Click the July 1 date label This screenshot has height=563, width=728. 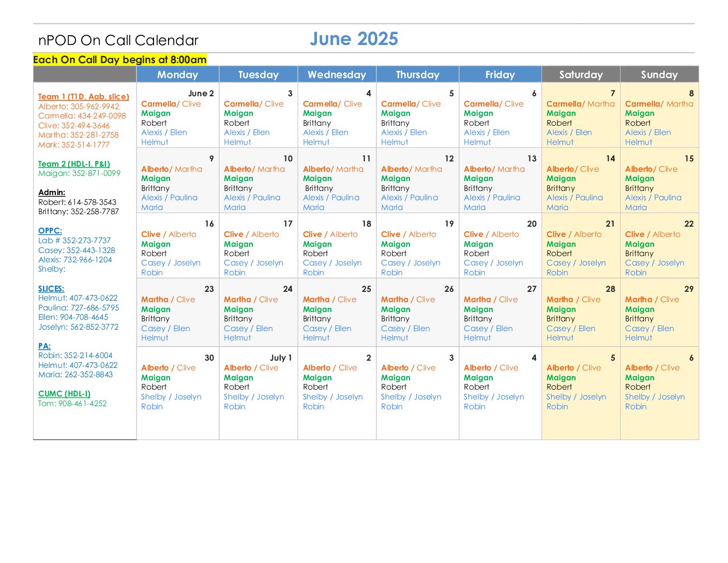click(281, 358)
